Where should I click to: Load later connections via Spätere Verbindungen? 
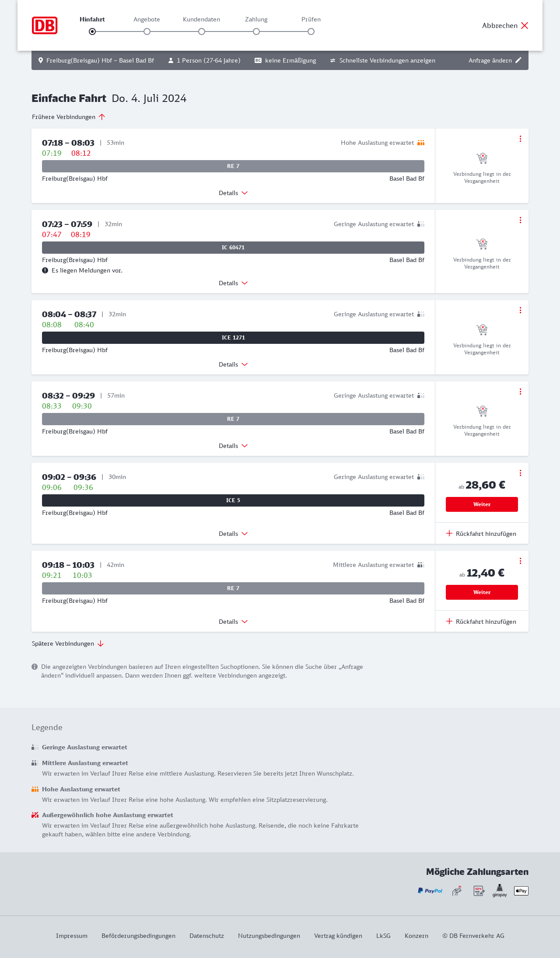pyautogui.click(x=67, y=643)
